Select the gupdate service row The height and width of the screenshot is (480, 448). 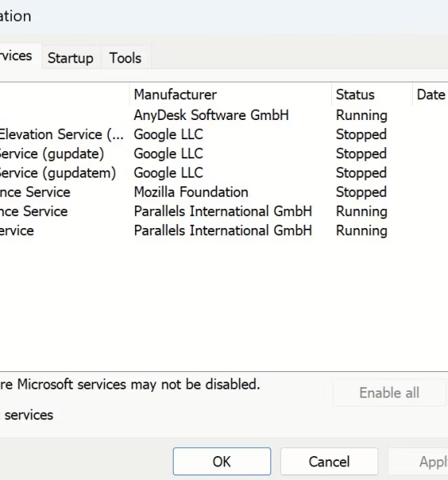(224, 154)
